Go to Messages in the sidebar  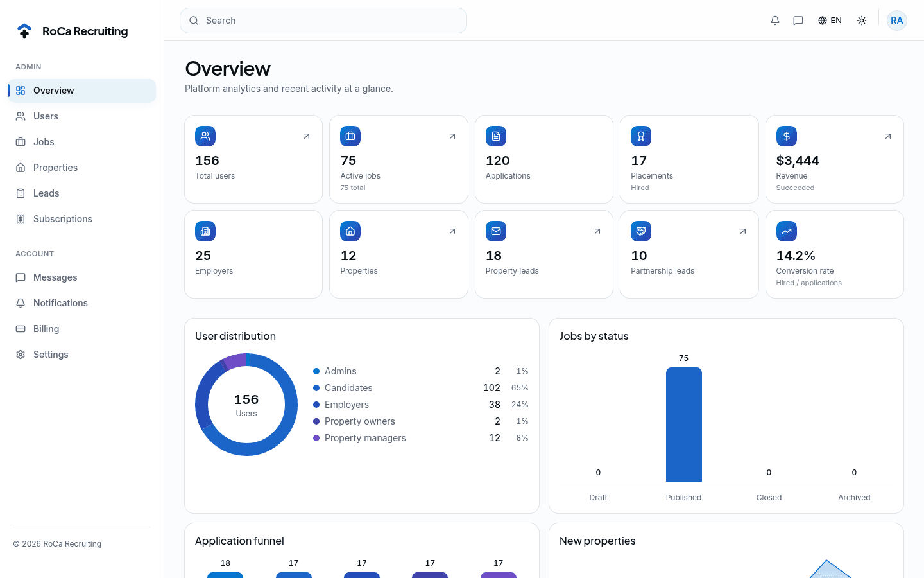(82, 277)
